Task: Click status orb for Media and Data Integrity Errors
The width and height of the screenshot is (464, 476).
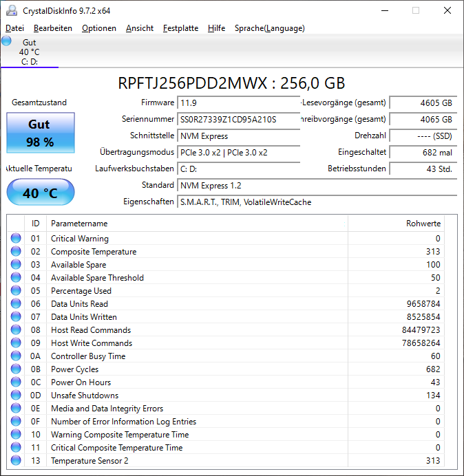Action: click(16, 408)
